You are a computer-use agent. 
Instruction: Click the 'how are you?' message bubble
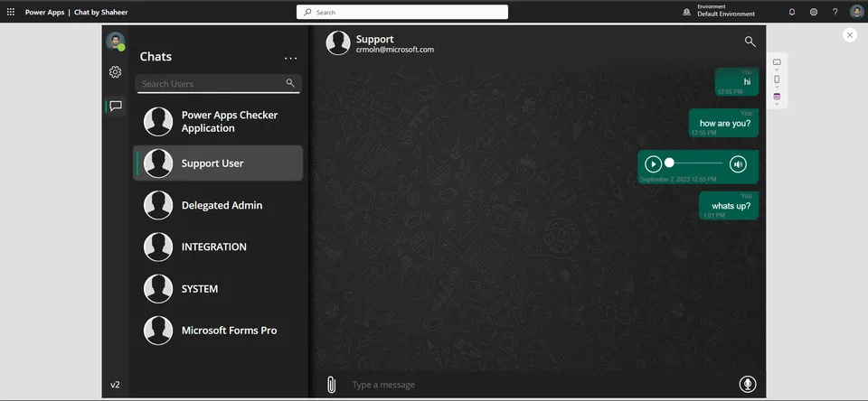click(x=723, y=123)
